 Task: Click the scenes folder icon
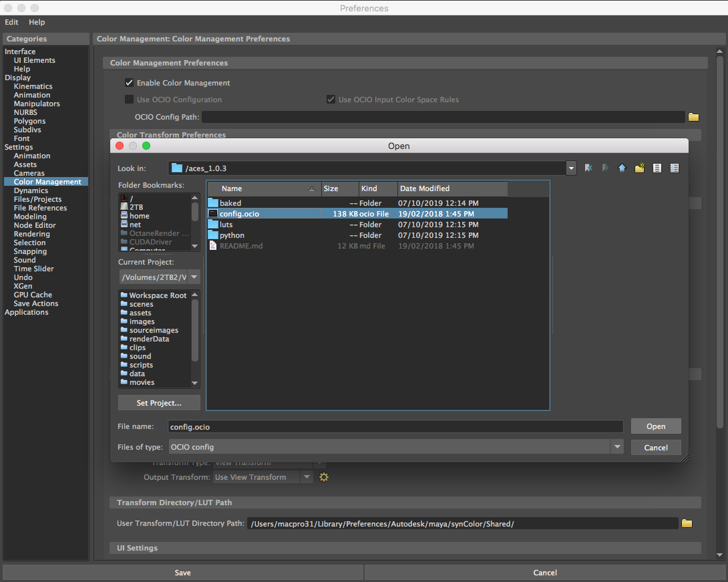pyautogui.click(x=124, y=304)
